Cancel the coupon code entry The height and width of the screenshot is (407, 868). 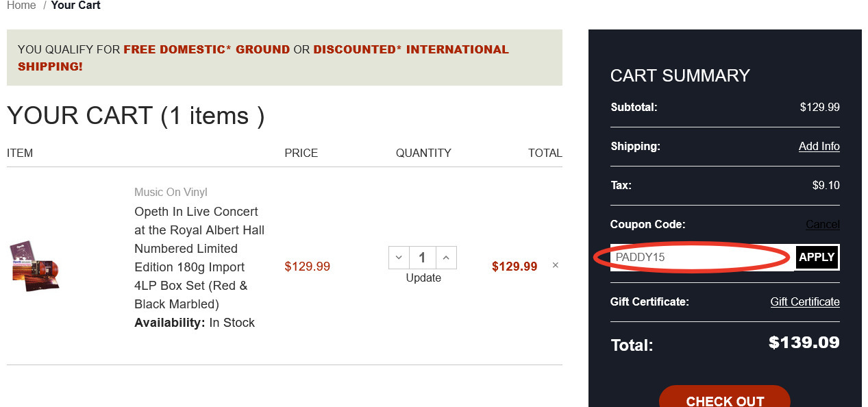[x=822, y=224]
